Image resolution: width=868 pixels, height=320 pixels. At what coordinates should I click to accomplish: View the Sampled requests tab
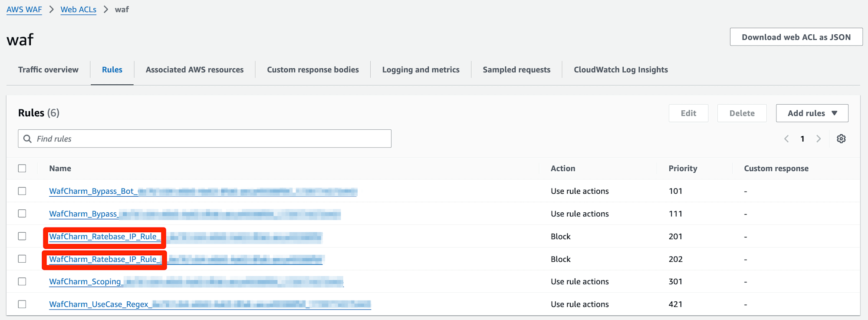pyautogui.click(x=516, y=69)
